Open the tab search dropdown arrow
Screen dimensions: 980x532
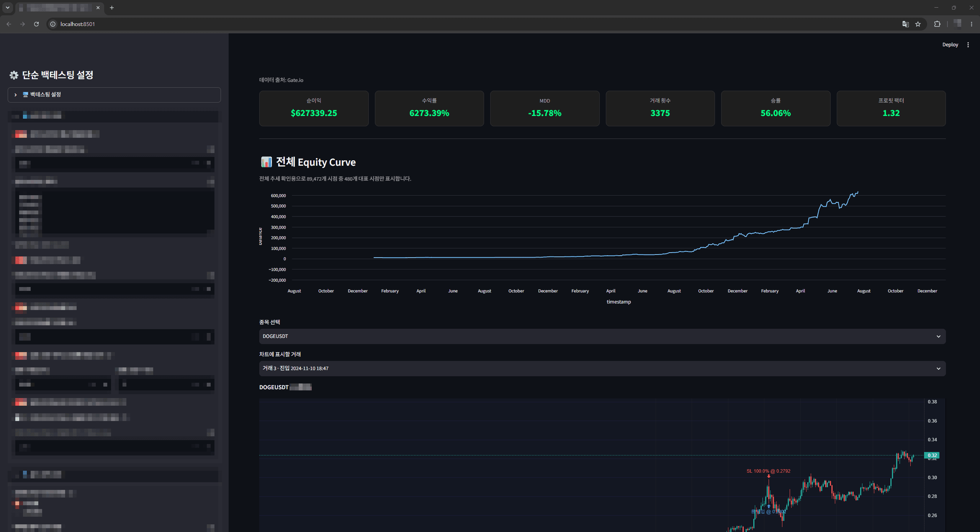tap(7, 8)
